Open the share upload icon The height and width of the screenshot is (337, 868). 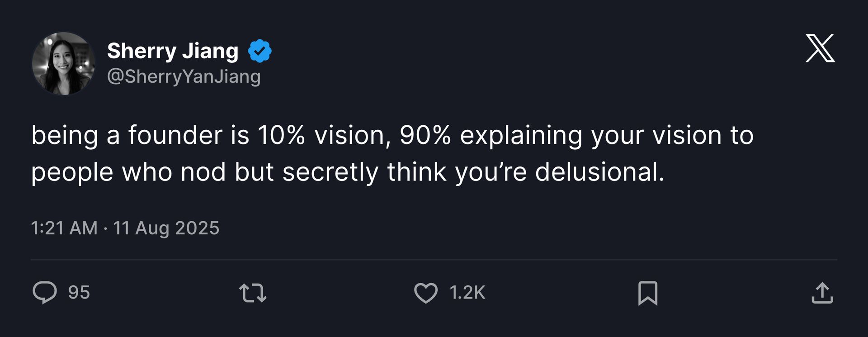(x=822, y=293)
